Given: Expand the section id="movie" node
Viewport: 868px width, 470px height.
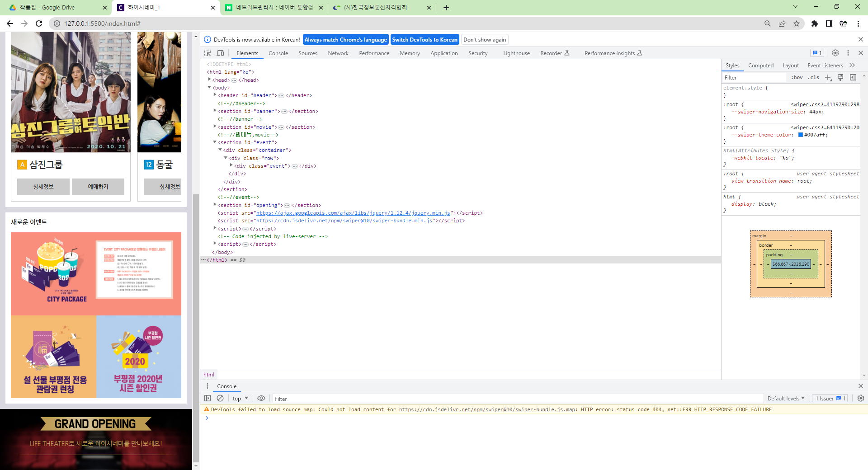Looking at the screenshot, I should 215,127.
